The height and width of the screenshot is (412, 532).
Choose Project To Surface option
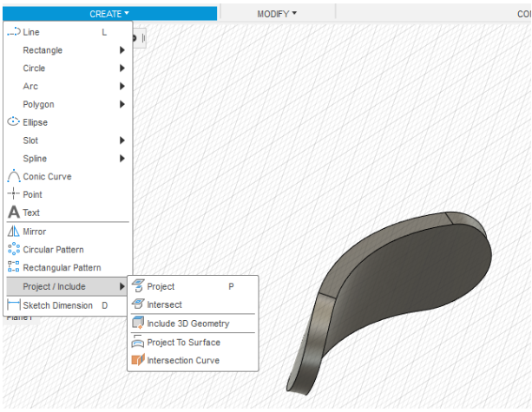193,342
